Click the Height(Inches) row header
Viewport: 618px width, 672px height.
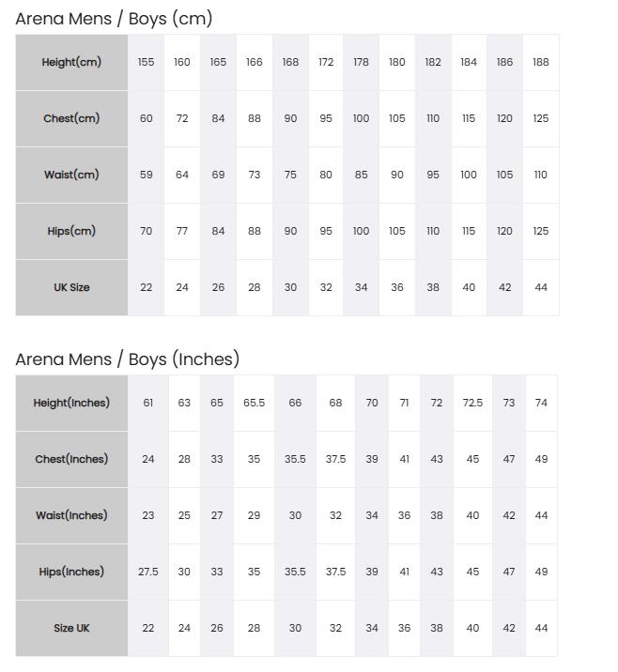click(x=71, y=404)
